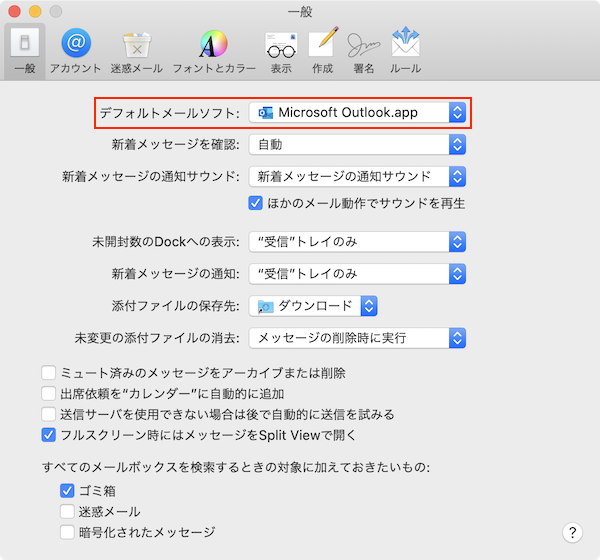Open the ルール (Rules) preferences tab
600x560 pixels.
point(406,51)
